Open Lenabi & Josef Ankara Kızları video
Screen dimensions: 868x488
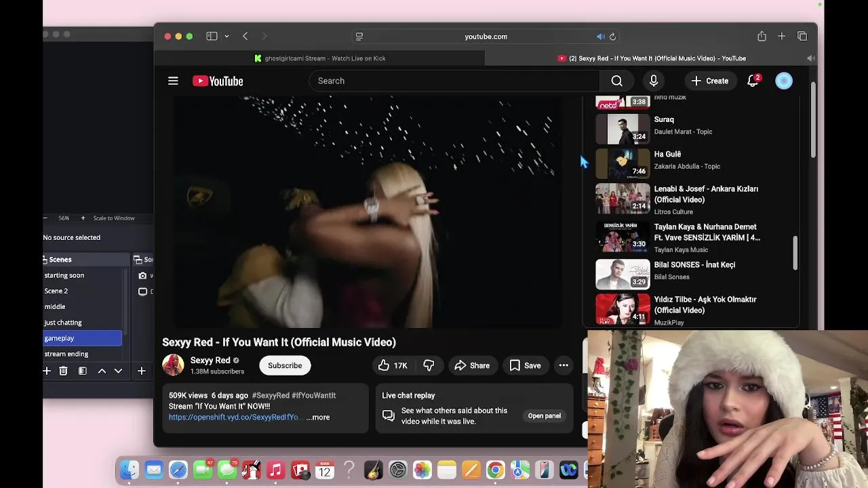[x=706, y=195]
